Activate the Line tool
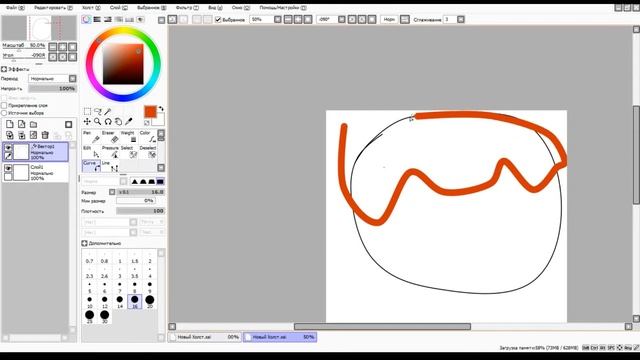640x360 pixels. click(x=110, y=166)
